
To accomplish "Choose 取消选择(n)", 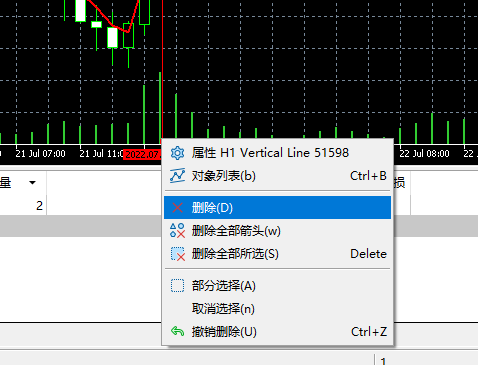I will tap(277, 309).
